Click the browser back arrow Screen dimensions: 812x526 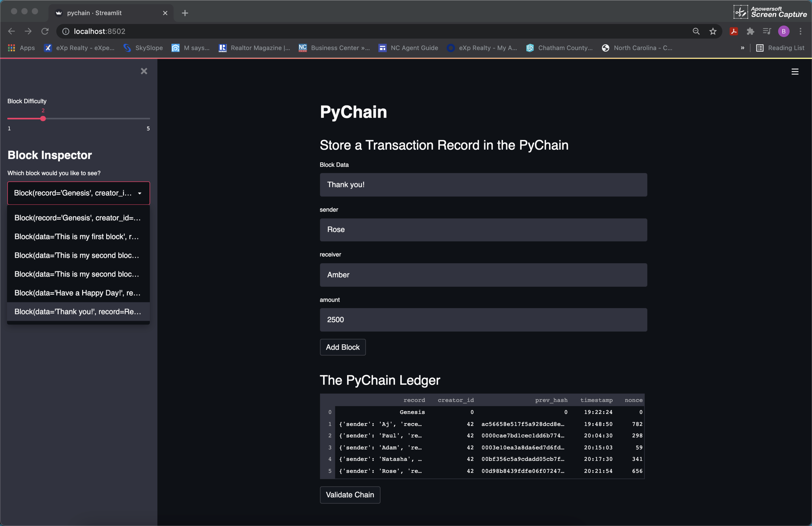[11, 31]
